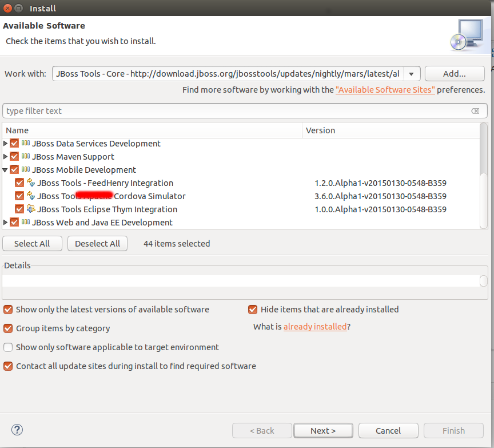
Task: Click the Next > button
Action: [x=323, y=431]
